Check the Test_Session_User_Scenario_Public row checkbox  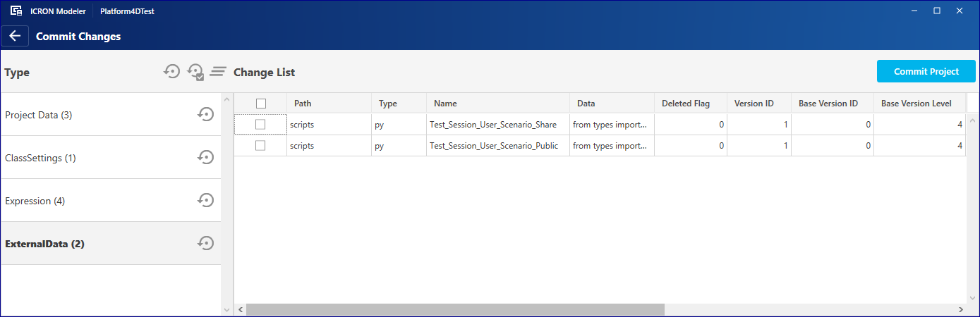tap(260, 145)
